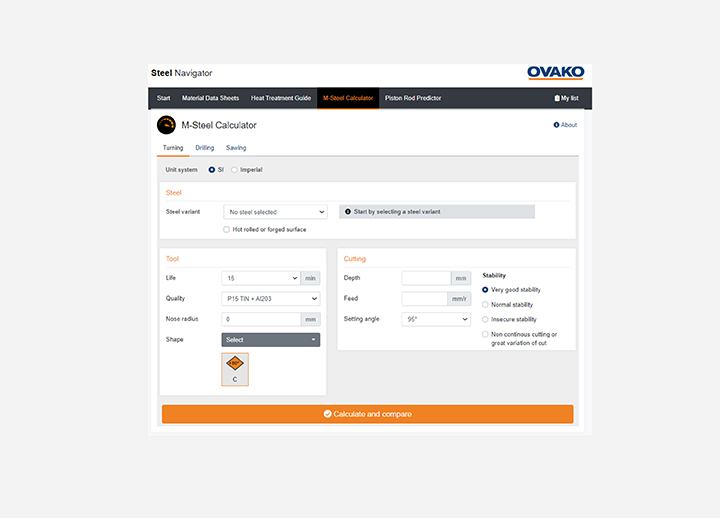720x518 pixels.
Task: Expand the Shape Select dropdown
Action: (x=270, y=340)
